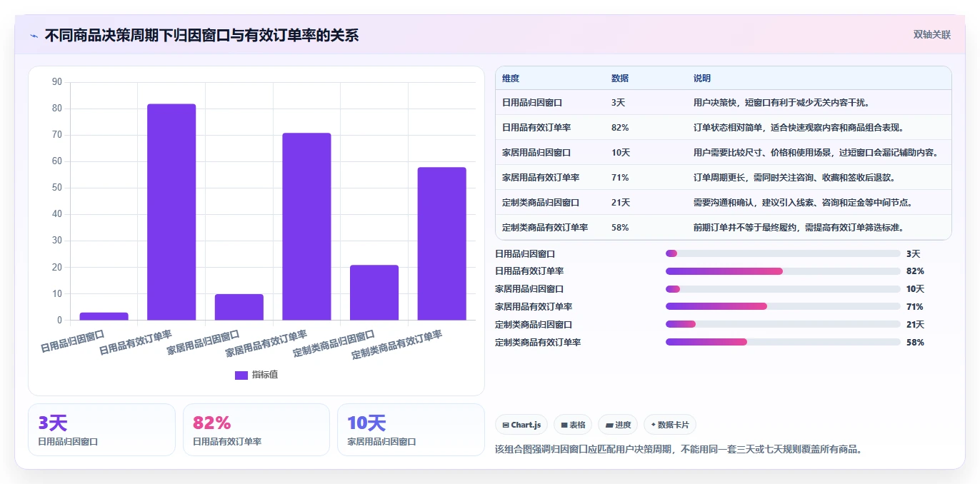Click the 21天 value in the table
The image size is (980, 484).
(x=621, y=203)
